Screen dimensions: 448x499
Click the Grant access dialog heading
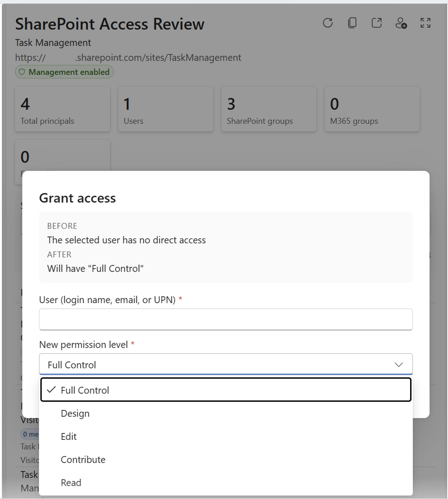tap(78, 198)
